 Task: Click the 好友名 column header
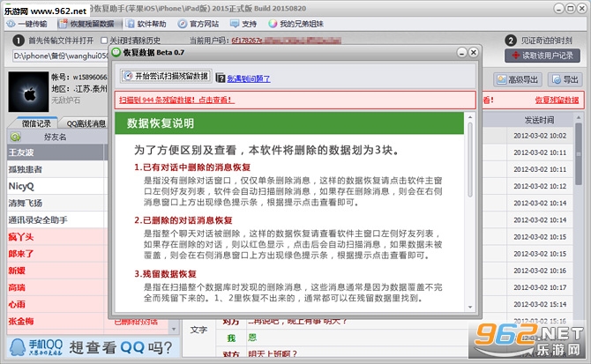coord(55,137)
